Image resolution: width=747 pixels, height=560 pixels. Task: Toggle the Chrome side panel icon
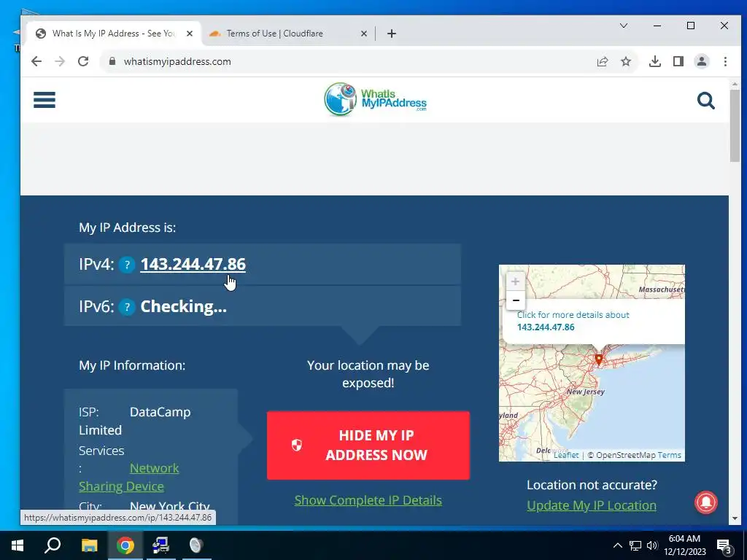pos(678,61)
